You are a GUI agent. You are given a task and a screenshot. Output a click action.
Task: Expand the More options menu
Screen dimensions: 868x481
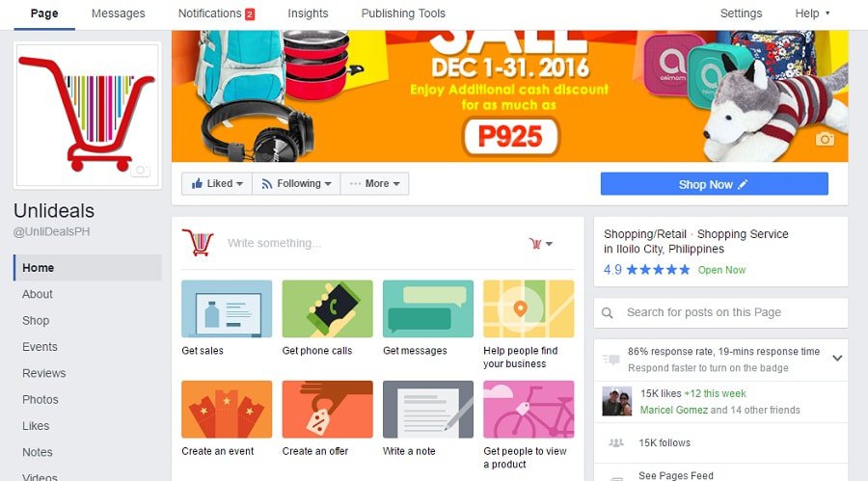375,184
